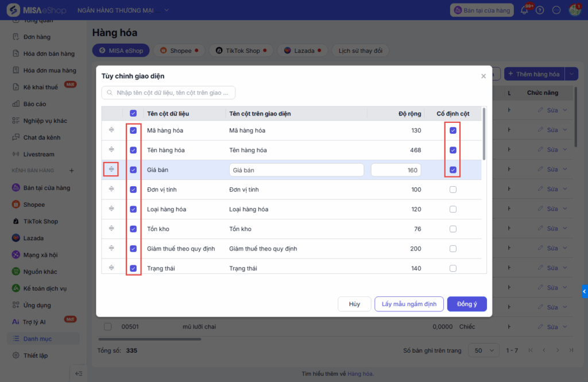Enable Cố định cột for Đơn vị tính

click(453, 190)
